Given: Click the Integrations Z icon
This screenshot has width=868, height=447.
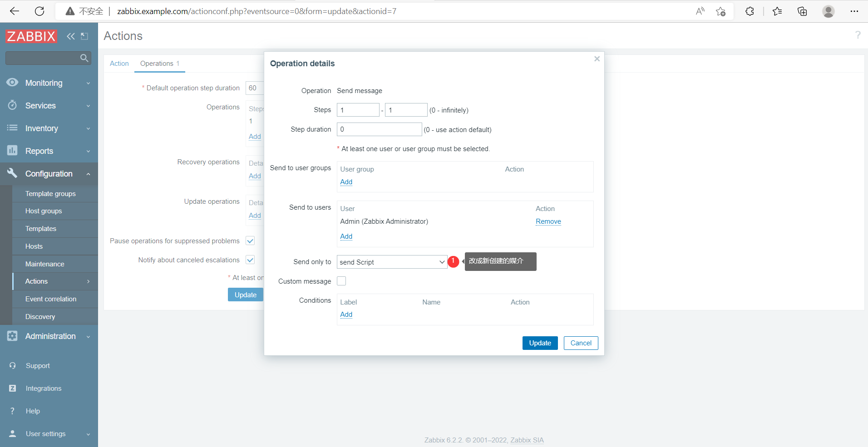Looking at the screenshot, I should 13,388.
